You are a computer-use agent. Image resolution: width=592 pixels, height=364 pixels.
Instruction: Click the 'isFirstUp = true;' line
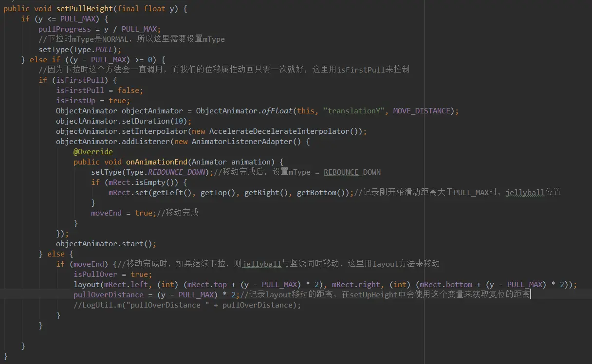(93, 100)
